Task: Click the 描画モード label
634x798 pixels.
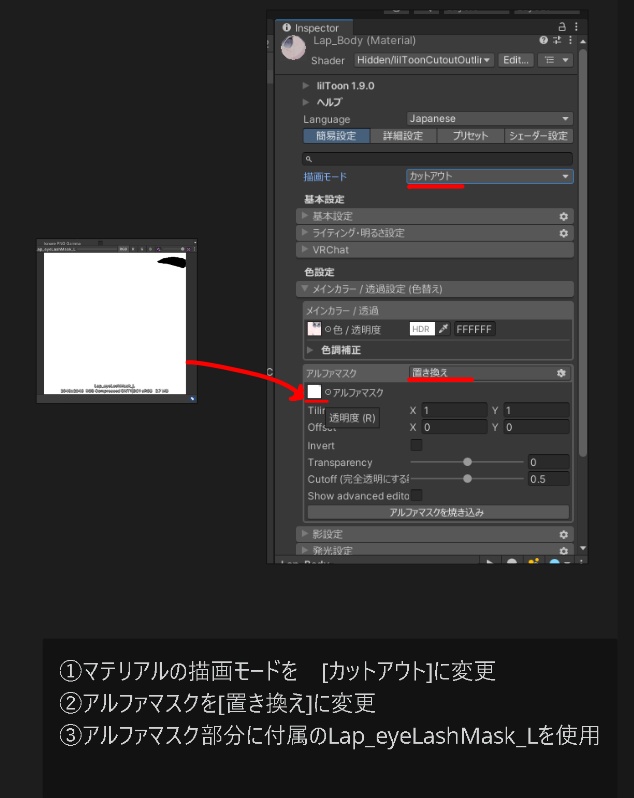Action: click(x=325, y=177)
